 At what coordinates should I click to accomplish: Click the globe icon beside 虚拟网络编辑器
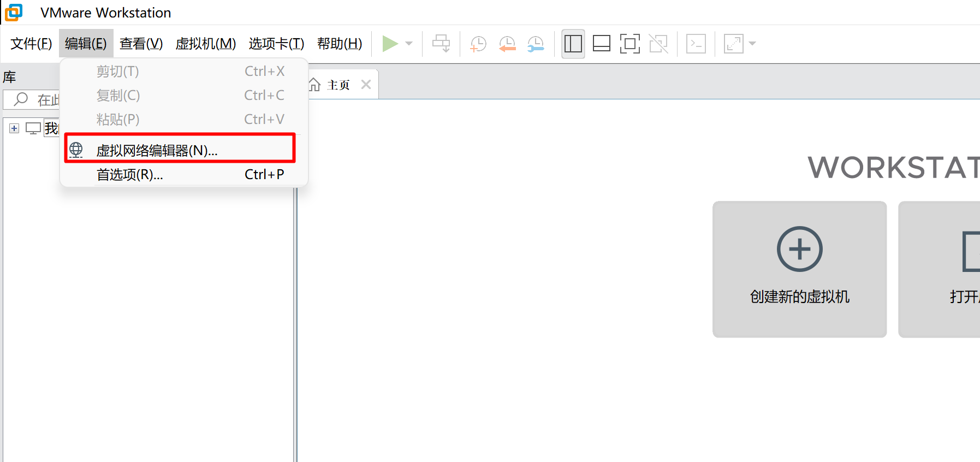[76, 150]
